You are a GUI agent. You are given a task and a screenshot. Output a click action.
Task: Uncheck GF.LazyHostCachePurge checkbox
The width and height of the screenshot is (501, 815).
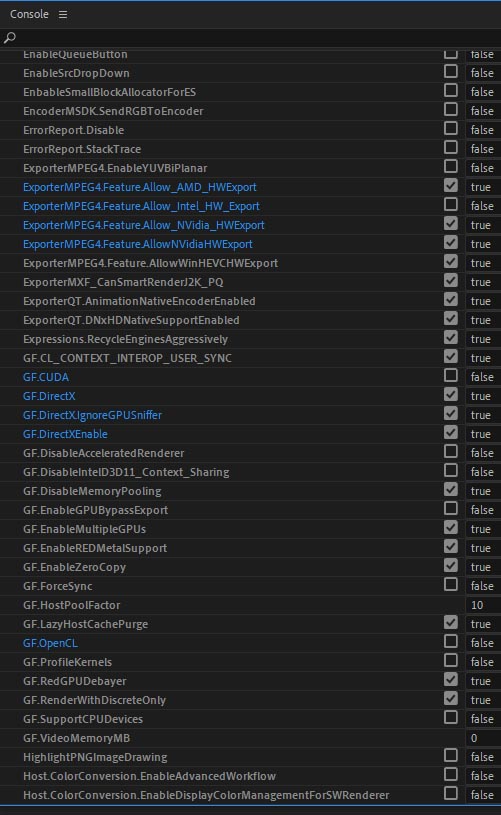(x=451, y=623)
